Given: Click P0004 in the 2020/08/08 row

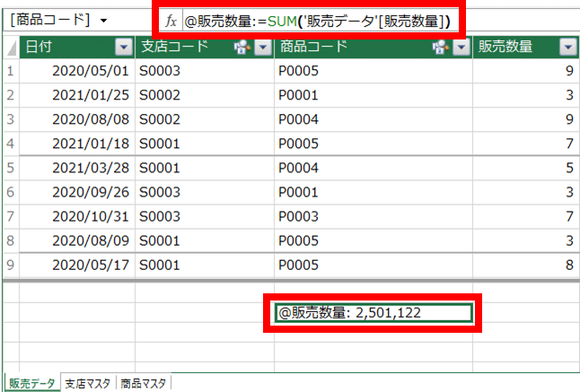Looking at the screenshot, I should (x=373, y=119).
